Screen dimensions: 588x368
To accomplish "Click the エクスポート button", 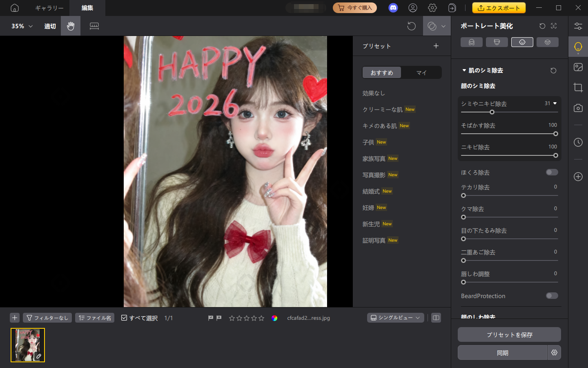I will tap(499, 8).
